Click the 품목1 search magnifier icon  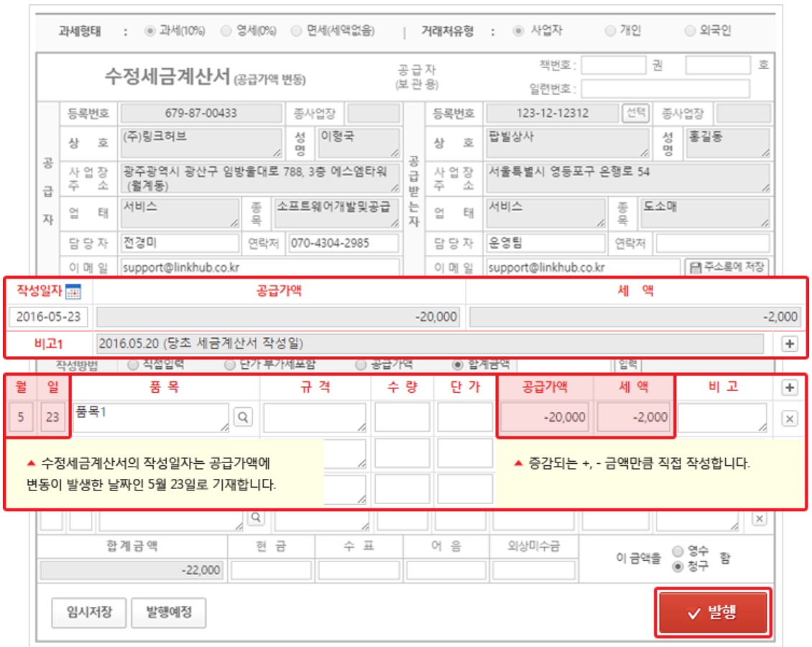tap(243, 416)
